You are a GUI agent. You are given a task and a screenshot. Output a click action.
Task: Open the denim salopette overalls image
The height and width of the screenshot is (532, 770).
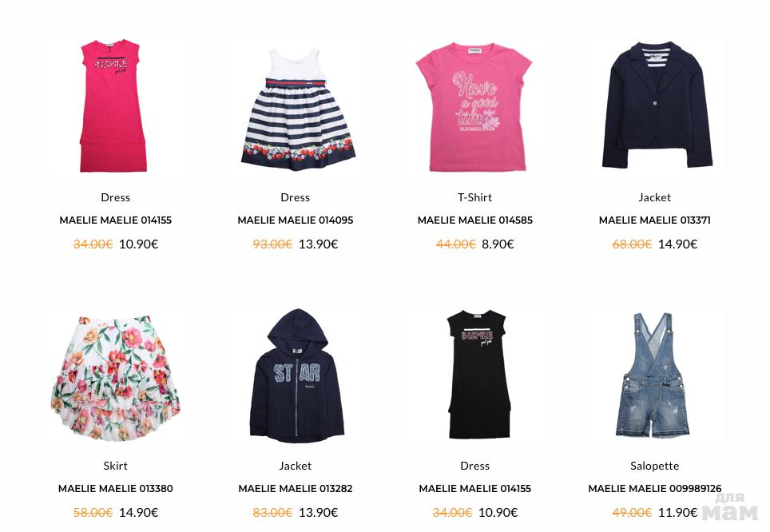653,375
